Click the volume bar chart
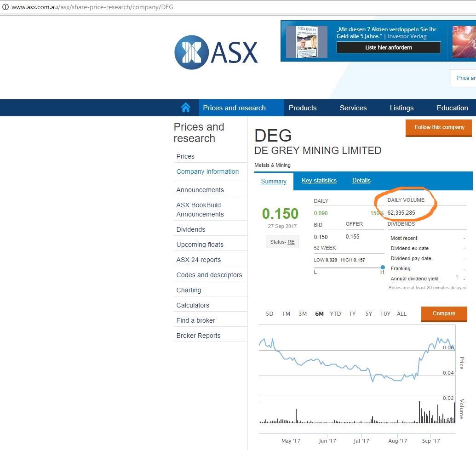476x450 pixels. (357, 412)
